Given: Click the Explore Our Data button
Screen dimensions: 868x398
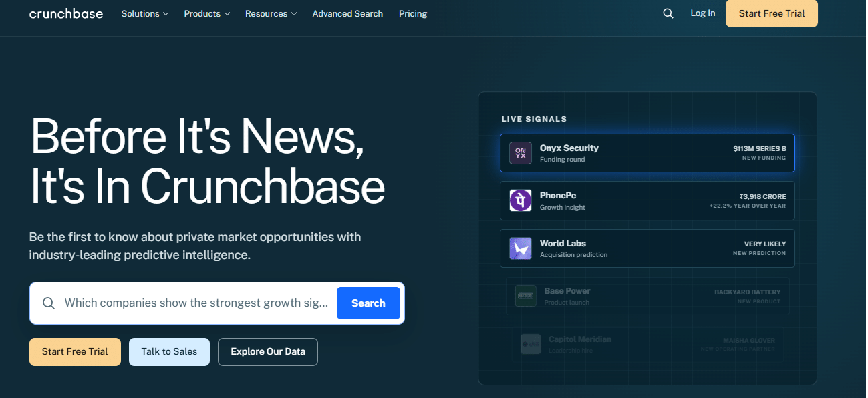Looking at the screenshot, I should [x=268, y=352].
